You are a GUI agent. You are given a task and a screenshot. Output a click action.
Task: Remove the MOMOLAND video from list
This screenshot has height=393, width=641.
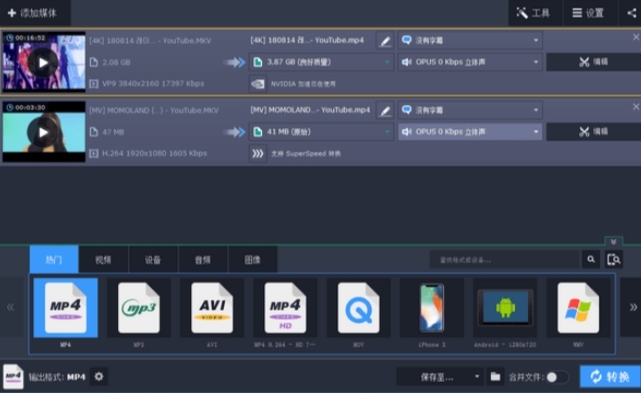[x=636, y=107]
